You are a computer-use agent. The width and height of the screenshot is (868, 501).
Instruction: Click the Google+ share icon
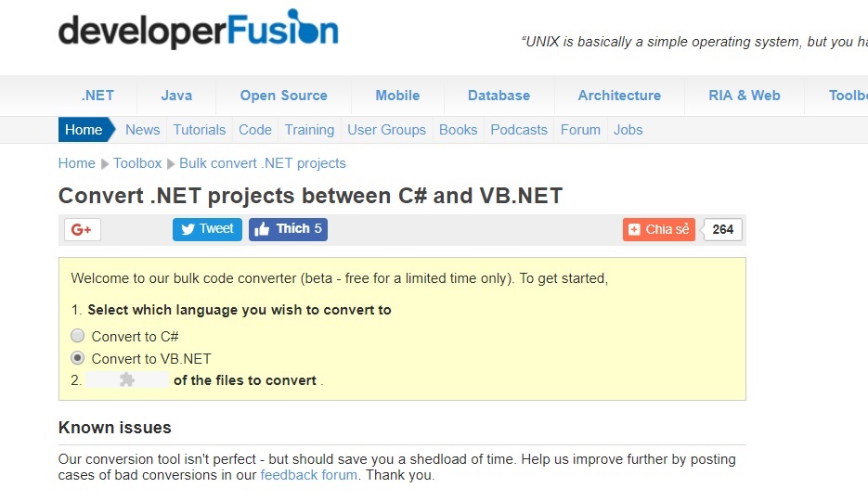click(x=82, y=229)
